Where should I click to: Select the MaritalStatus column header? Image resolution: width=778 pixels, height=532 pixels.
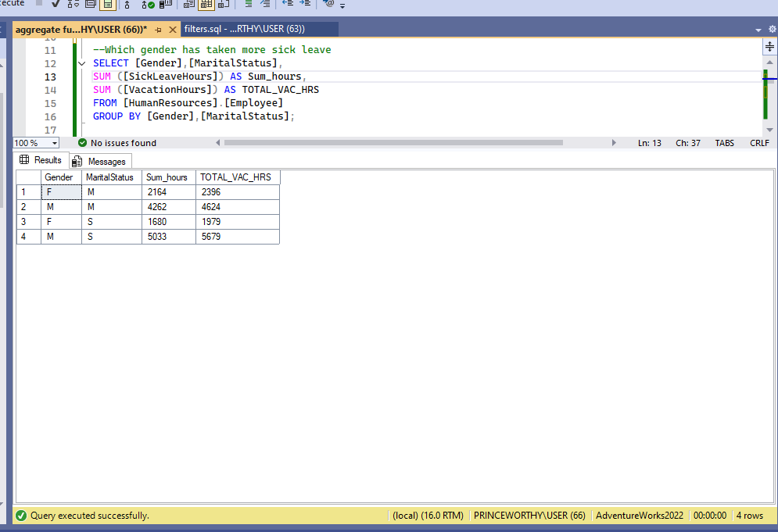click(112, 177)
